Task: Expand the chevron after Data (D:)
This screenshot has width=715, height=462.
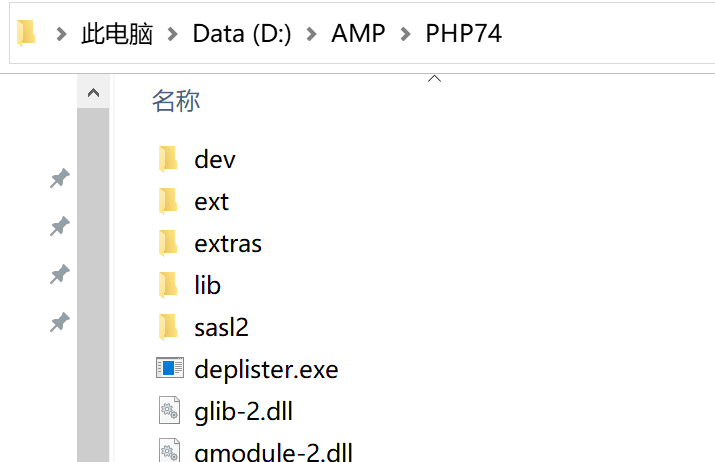Action: (311, 34)
